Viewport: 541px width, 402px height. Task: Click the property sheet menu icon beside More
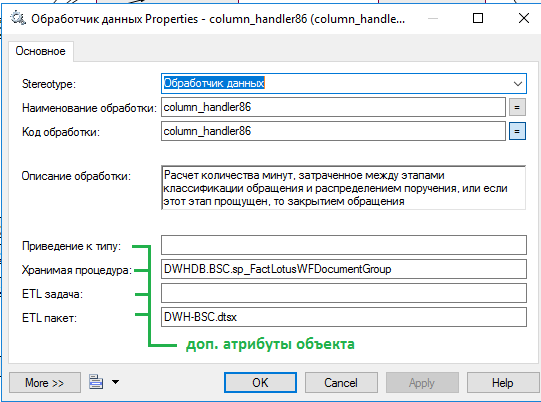tap(96, 382)
